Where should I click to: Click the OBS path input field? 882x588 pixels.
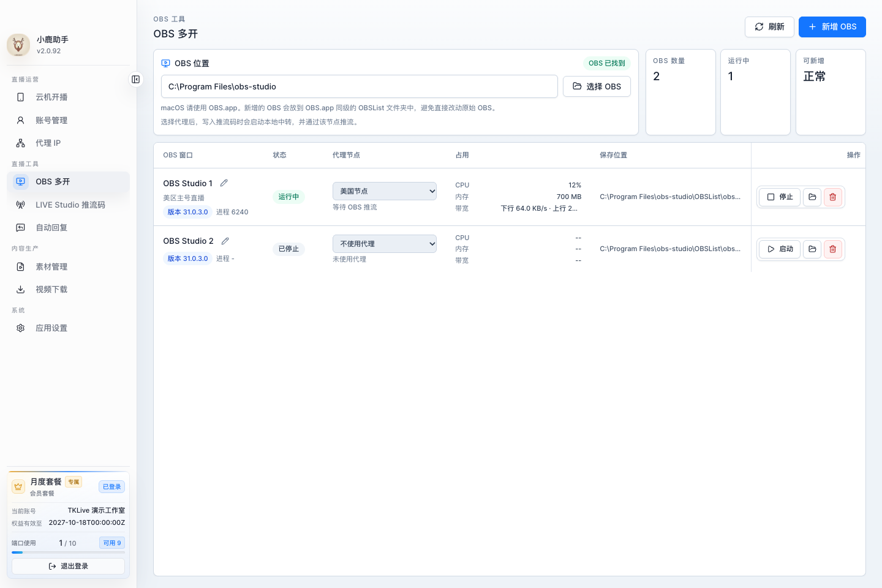tap(360, 86)
